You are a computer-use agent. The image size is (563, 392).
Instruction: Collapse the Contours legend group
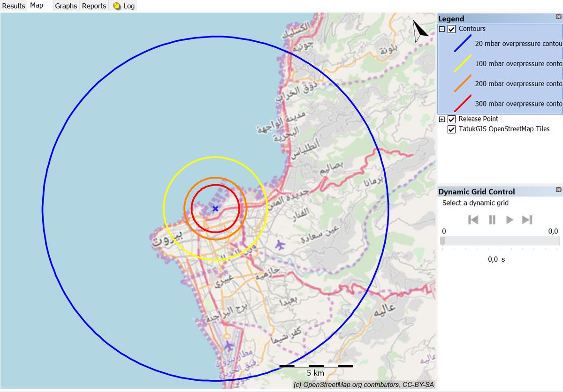click(x=441, y=29)
